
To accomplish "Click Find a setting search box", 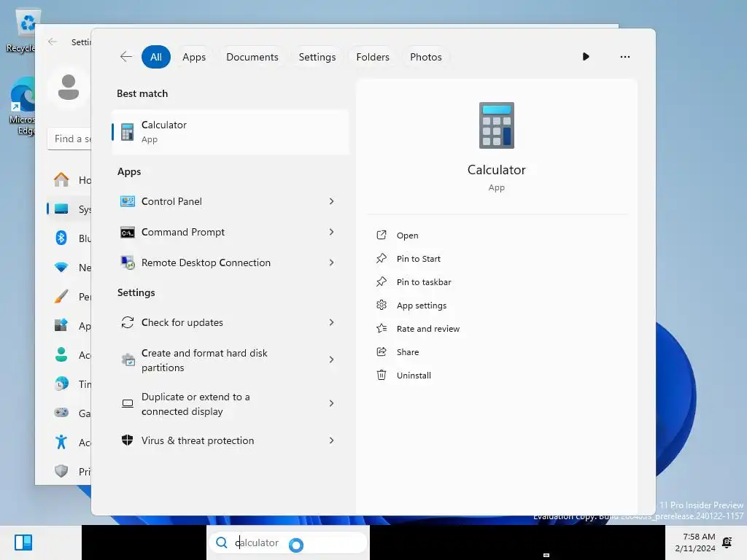I will point(69,139).
